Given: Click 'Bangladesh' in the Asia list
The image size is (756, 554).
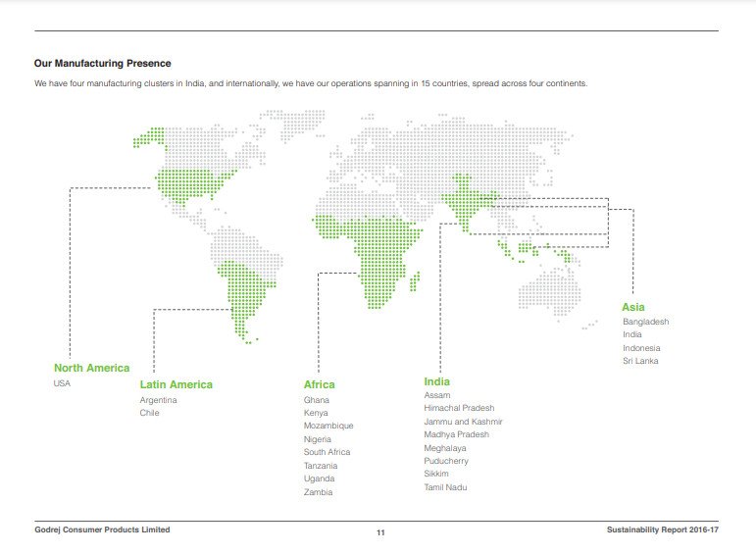Looking at the screenshot, I should [x=645, y=322].
